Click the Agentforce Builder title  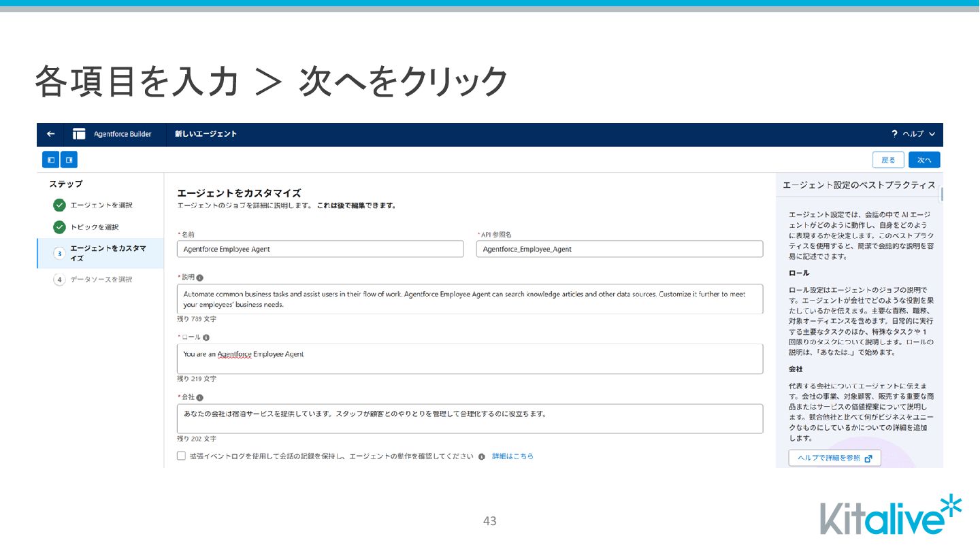point(122,134)
